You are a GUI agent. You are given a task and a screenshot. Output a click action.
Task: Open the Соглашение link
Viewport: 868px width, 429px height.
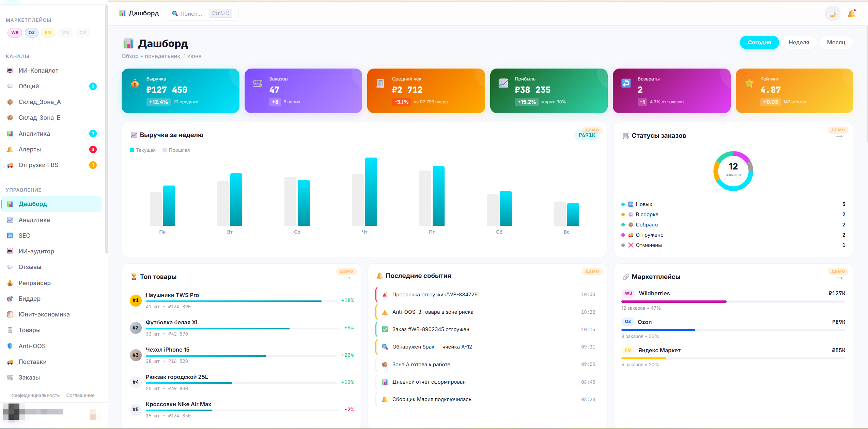(x=80, y=395)
